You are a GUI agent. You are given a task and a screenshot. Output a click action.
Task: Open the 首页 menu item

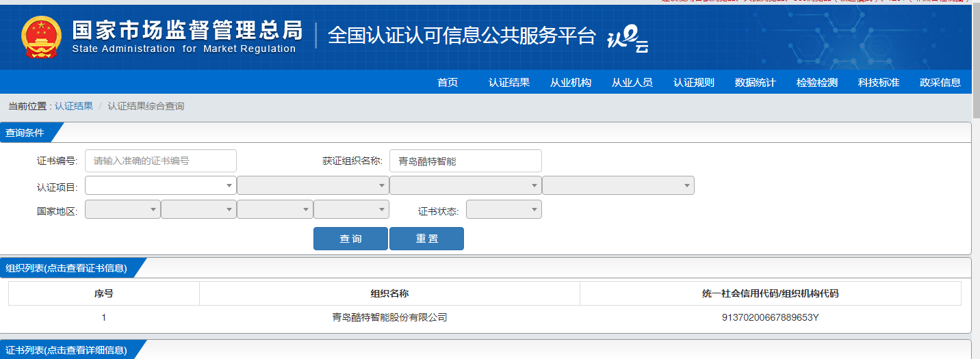click(x=448, y=82)
